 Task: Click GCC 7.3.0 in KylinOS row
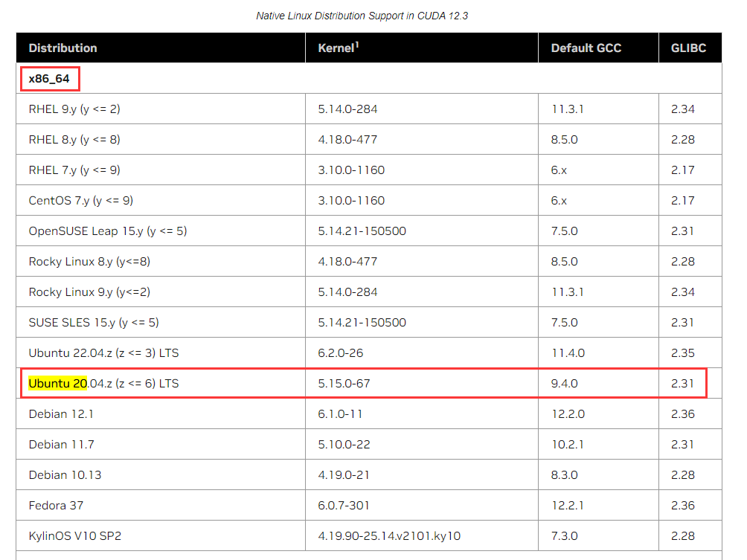click(565, 535)
